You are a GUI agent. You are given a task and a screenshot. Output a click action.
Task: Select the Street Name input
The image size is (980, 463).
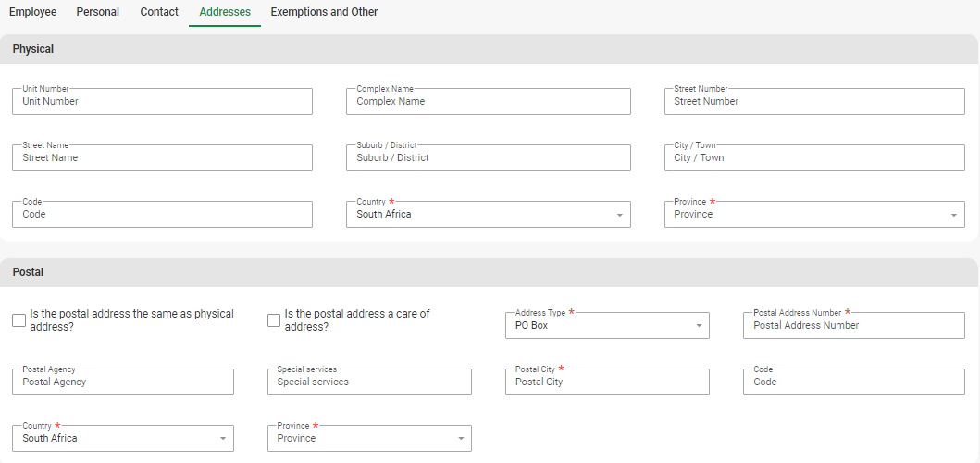162,158
